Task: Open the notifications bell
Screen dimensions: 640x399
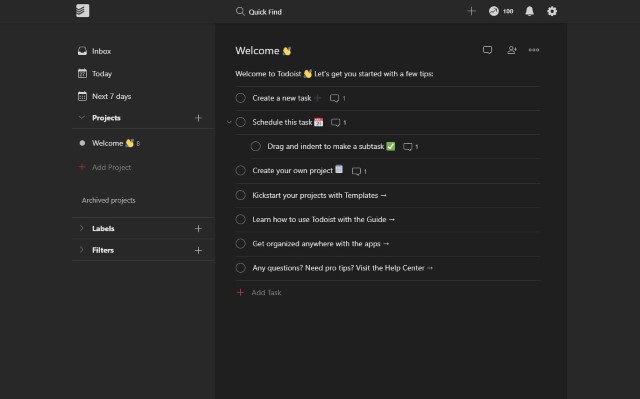Action: click(x=529, y=11)
